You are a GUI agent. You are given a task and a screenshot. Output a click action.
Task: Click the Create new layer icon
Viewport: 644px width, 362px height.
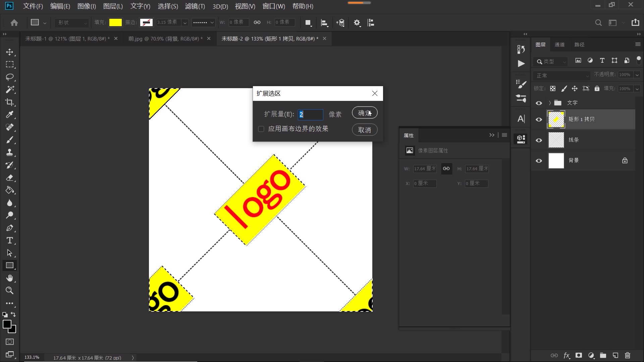(x=615, y=356)
